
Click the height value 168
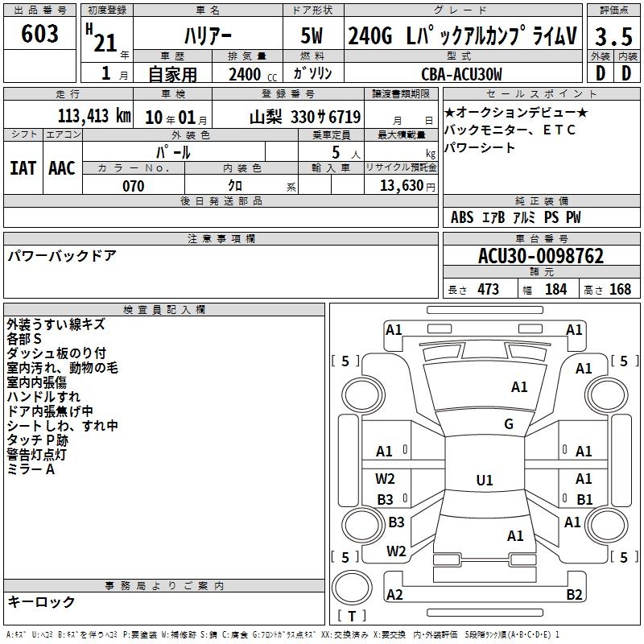pyautogui.click(x=620, y=290)
